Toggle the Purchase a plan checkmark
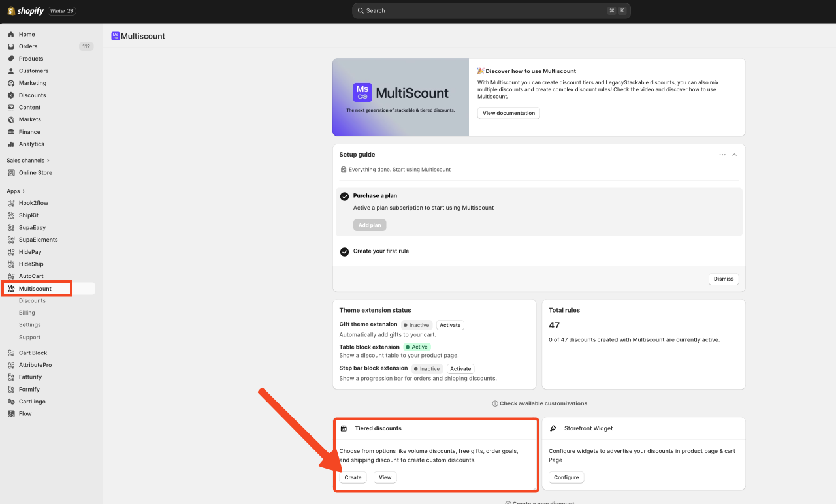This screenshot has height=504, width=836. click(344, 196)
